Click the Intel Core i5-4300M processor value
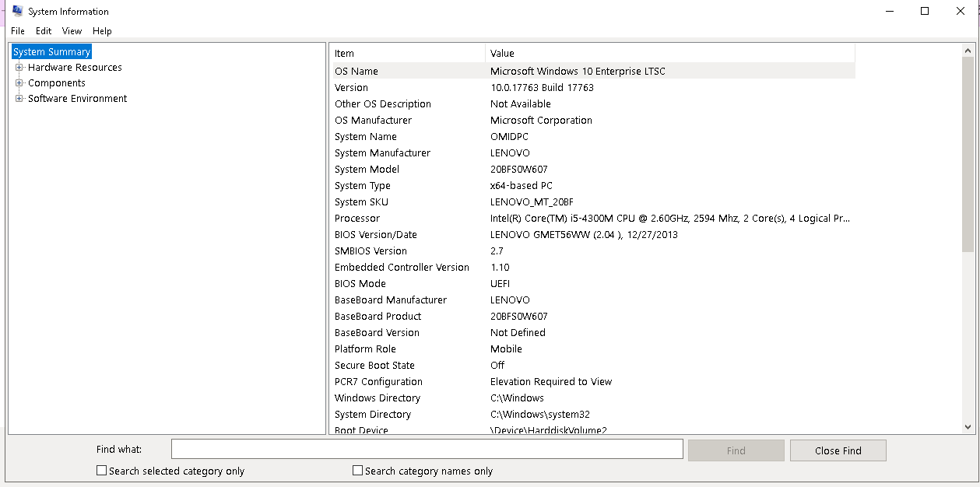Viewport: 980px width, 487px height. [x=669, y=219]
